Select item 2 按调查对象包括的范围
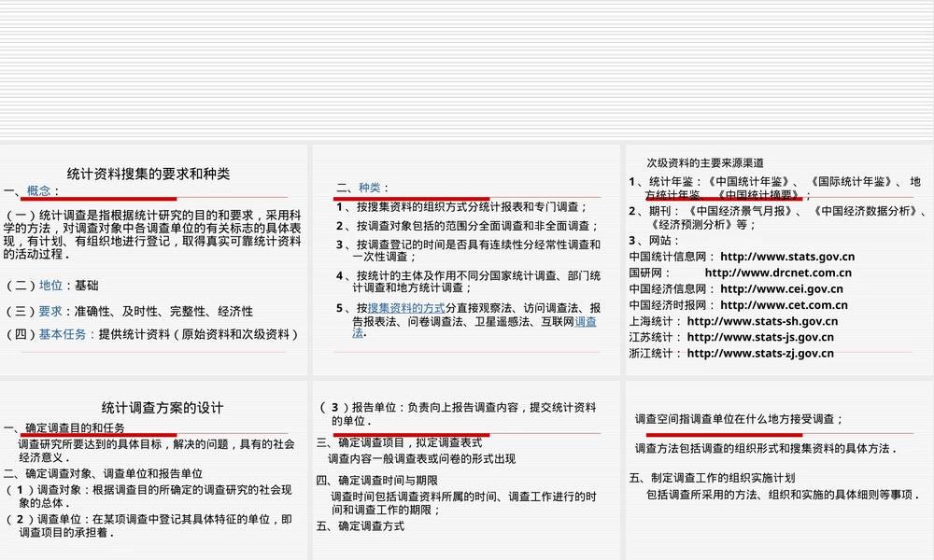 pyautogui.click(x=467, y=226)
